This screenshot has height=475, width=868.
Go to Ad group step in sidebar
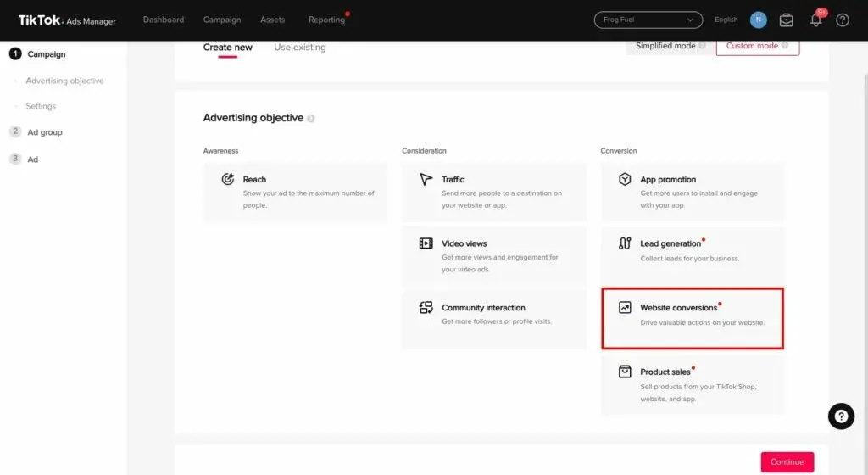45,132
